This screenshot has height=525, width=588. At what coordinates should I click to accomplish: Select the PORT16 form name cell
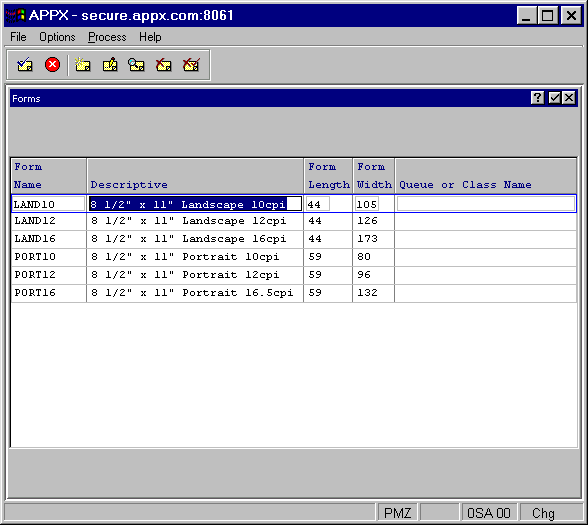click(49, 293)
